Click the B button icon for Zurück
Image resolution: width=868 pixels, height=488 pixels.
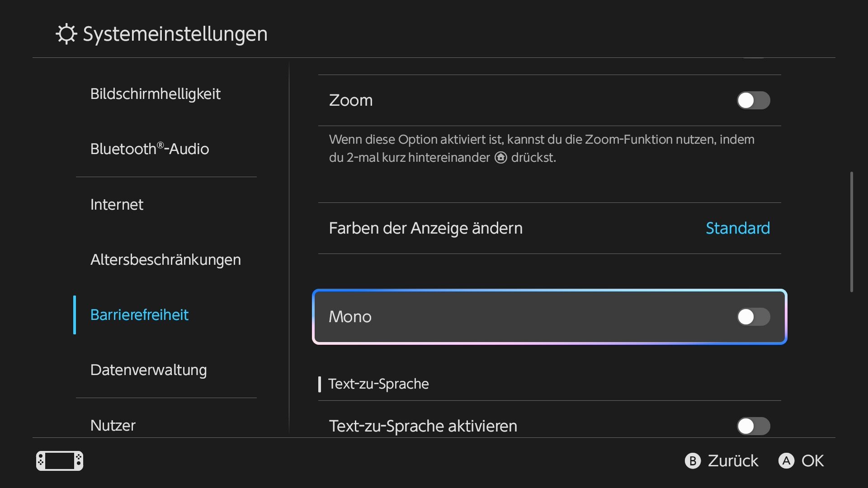tap(693, 461)
